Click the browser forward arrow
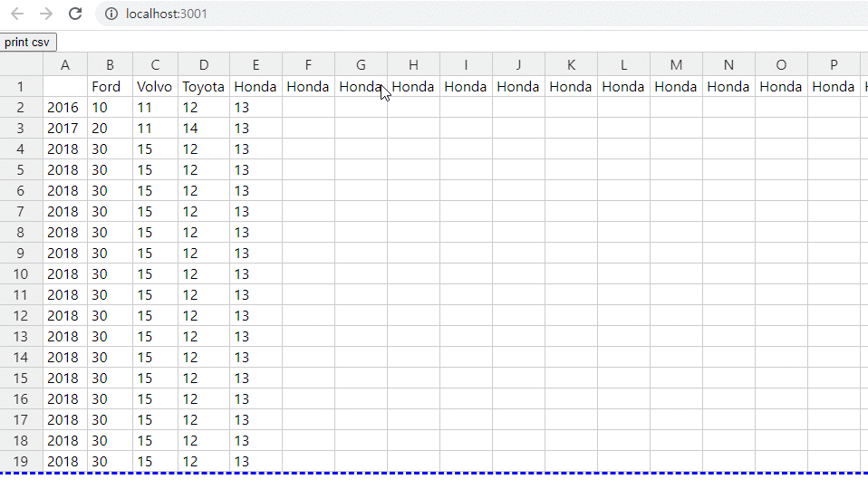 tap(46, 14)
